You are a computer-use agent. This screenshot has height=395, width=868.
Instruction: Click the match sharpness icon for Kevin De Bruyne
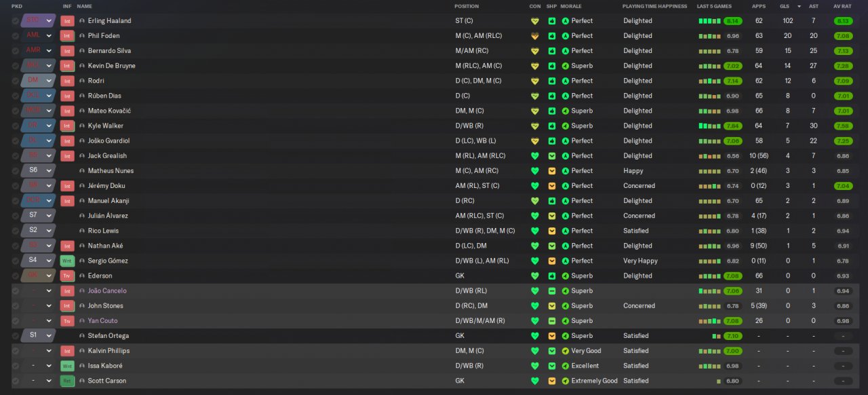click(x=552, y=66)
